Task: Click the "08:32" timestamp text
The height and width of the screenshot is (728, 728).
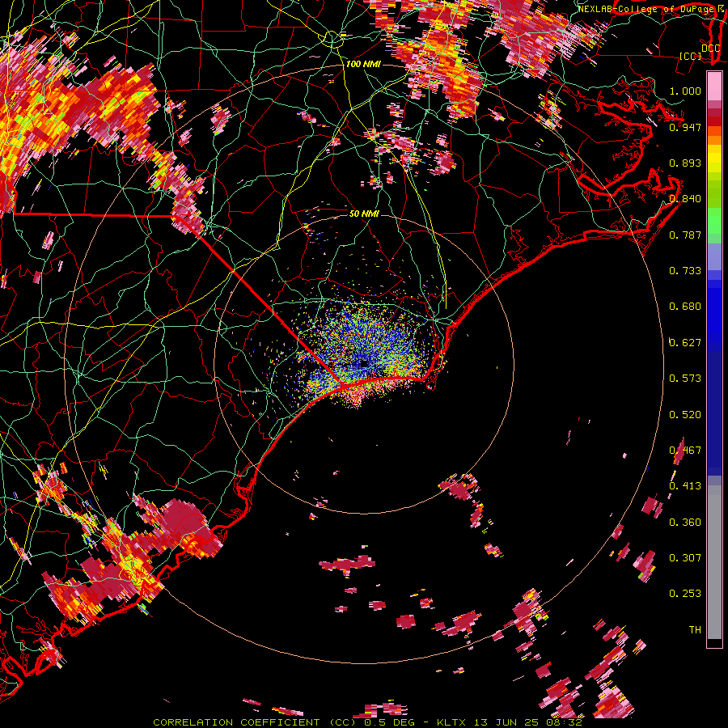Action: click(x=564, y=722)
